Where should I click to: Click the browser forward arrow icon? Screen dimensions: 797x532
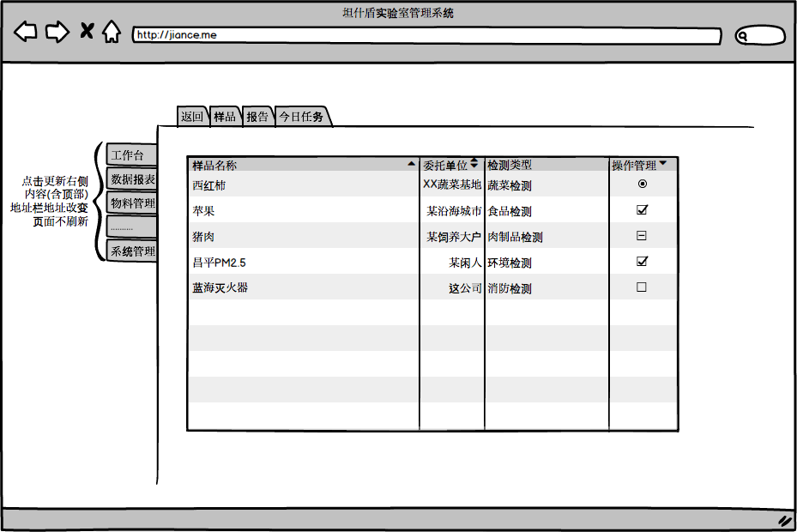pos(57,33)
